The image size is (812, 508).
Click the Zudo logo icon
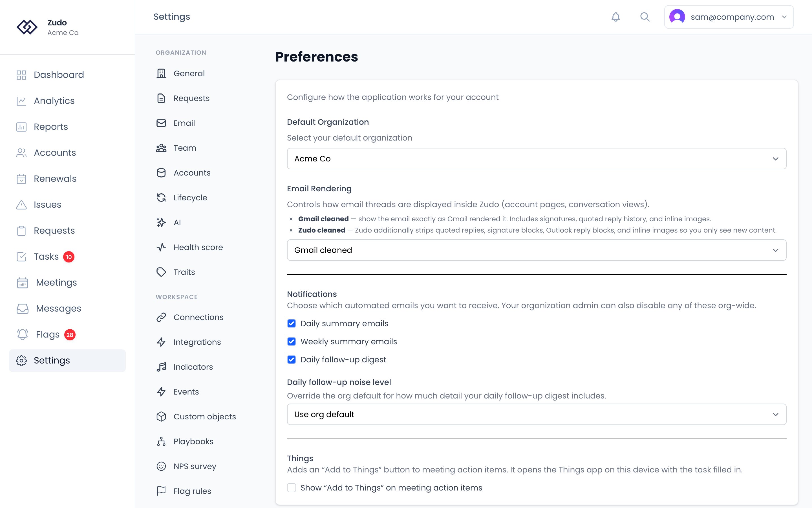click(x=27, y=27)
